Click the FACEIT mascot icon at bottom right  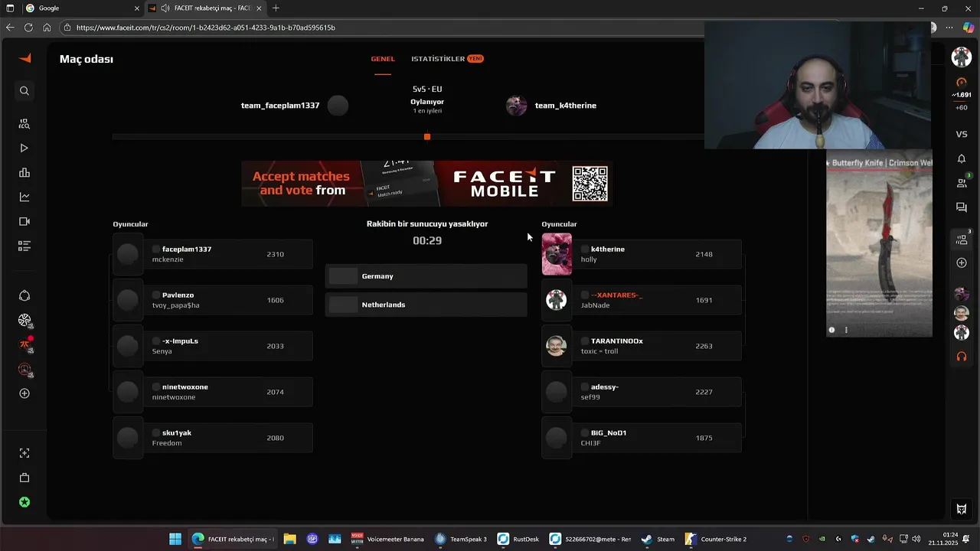coord(962,509)
